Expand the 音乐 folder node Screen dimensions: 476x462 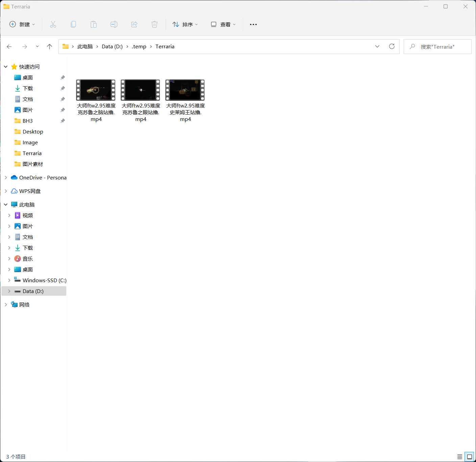point(9,259)
